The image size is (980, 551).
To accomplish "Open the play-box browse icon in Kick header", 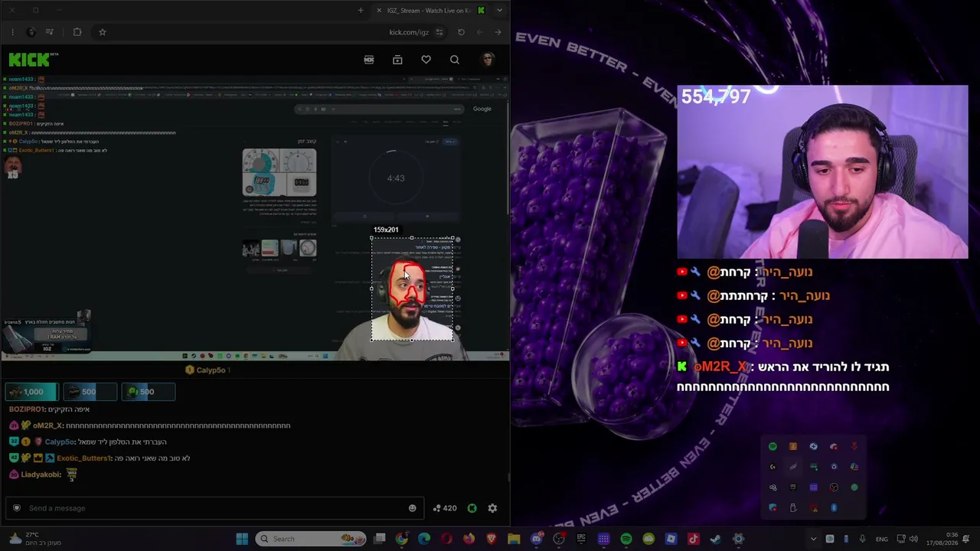I will 397,60.
